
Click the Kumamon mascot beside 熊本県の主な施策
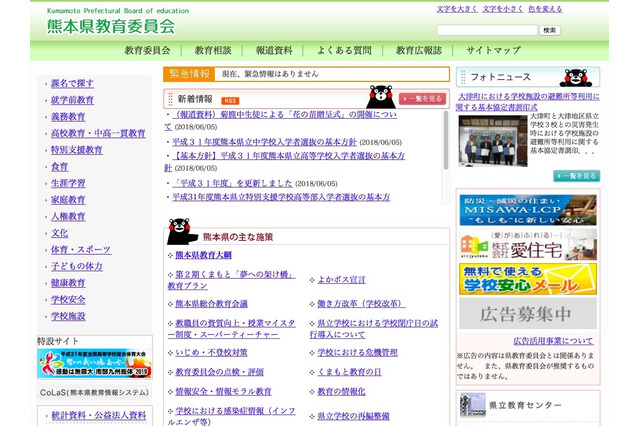[182, 231]
